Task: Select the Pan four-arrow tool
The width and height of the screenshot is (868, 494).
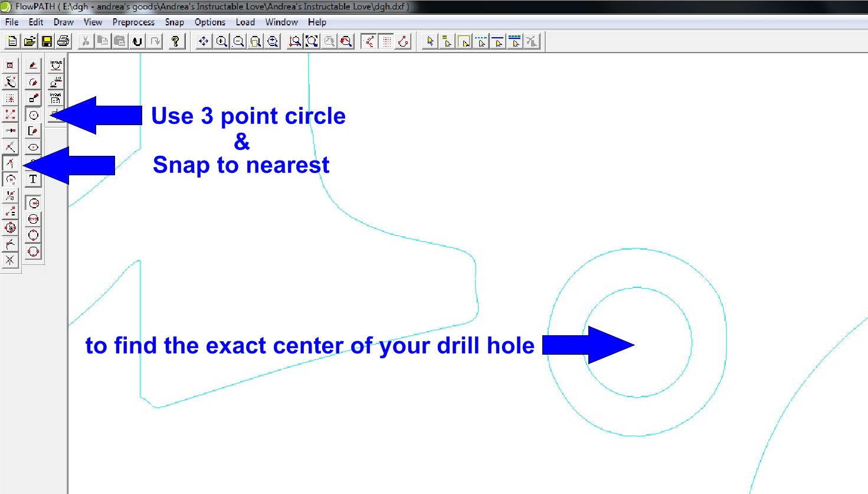Action: 204,41
